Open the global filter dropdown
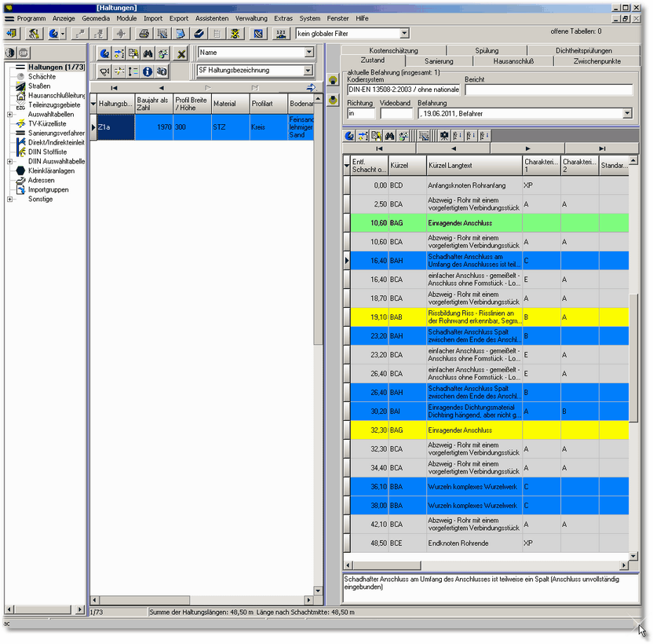 tap(404, 34)
